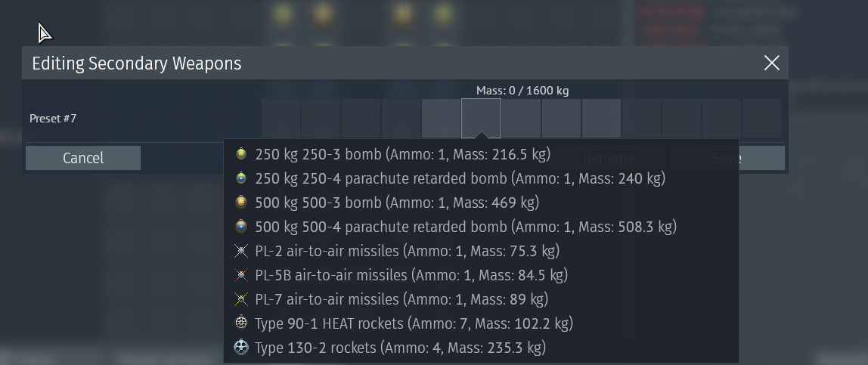This screenshot has height=365, width=868.
Task: Click the 500-3 bomb icon
Action: pyautogui.click(x=240, y=203)
